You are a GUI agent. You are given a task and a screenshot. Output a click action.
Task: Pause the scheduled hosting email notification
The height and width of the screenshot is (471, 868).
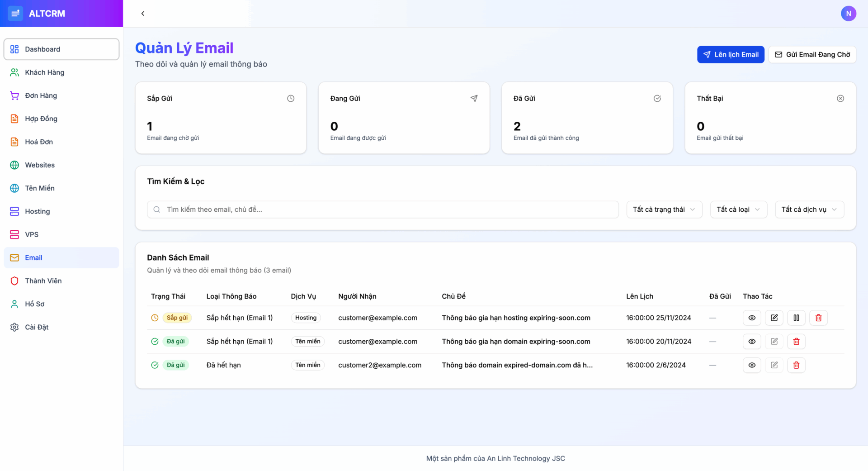point(797,318)
